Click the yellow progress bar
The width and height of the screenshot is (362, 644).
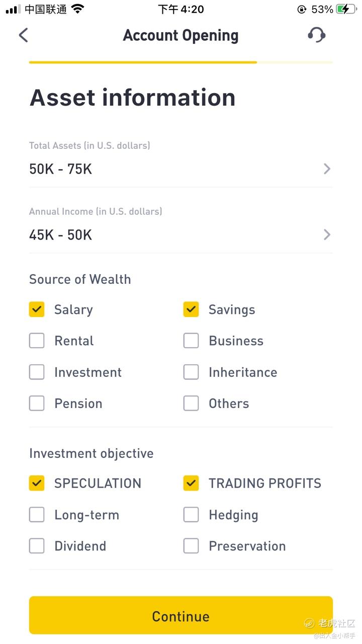pyautogui.click(x=143, y=62)
